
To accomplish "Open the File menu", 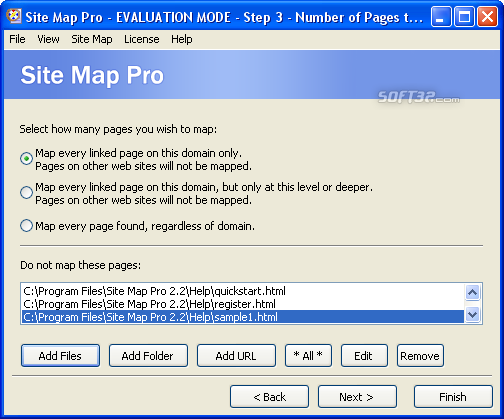I will pos(17,39).
